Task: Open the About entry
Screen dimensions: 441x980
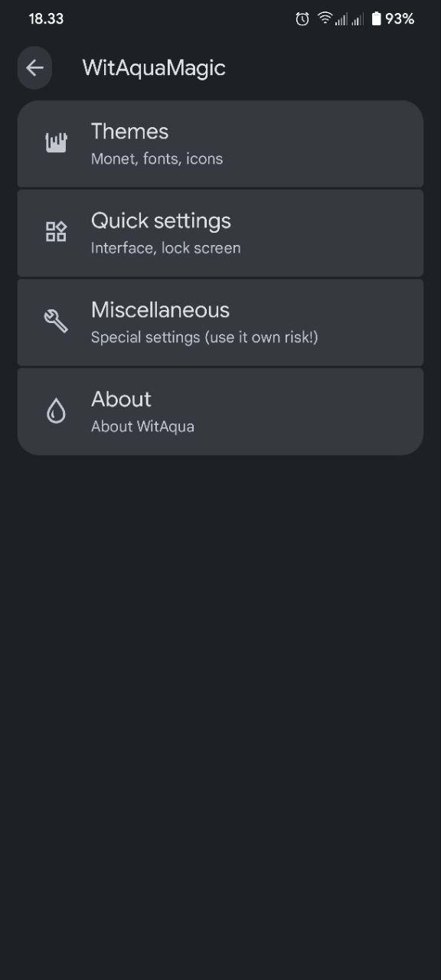Action: [220, 411]
